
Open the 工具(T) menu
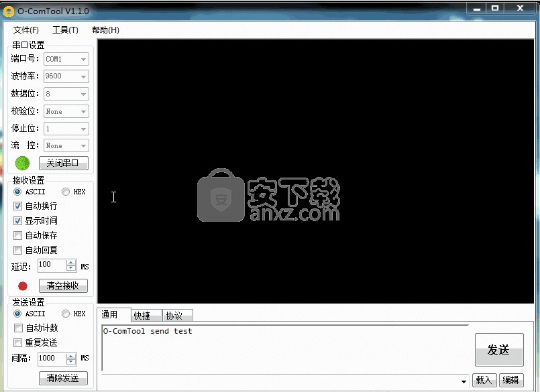pos(65,30)
